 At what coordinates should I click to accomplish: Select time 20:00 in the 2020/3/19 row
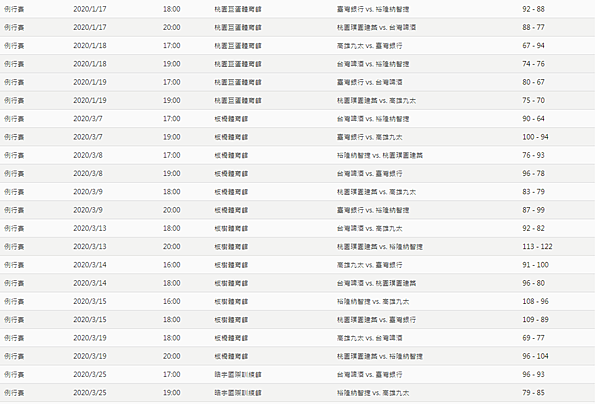[x=171, y=356]
